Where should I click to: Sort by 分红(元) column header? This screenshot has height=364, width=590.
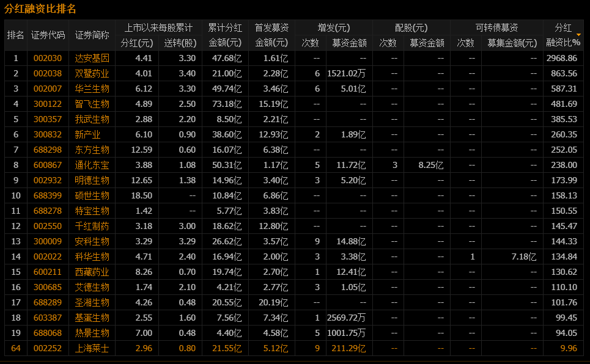click(x=136, y=43)
